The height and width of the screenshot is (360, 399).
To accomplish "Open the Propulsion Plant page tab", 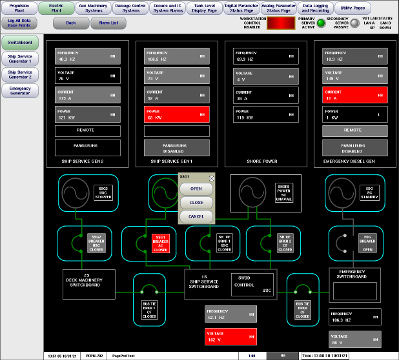I will (x=19, y=8).
